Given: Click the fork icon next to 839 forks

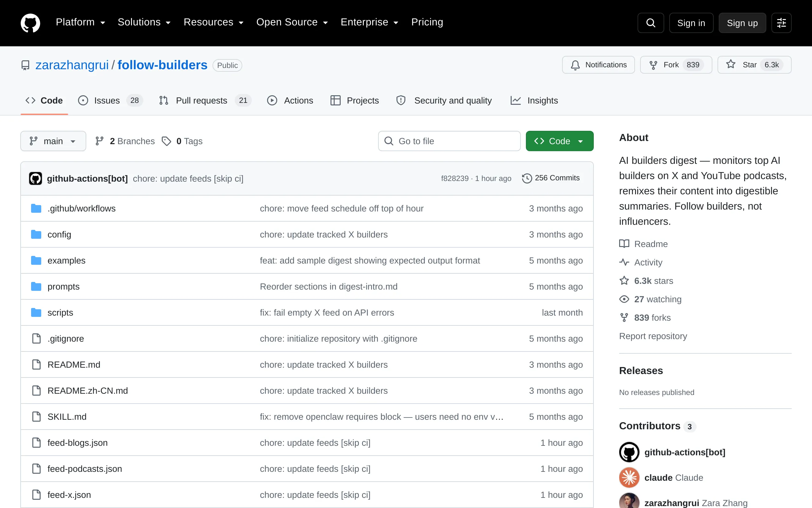Looking at the screenshot, I should point(624,317).
